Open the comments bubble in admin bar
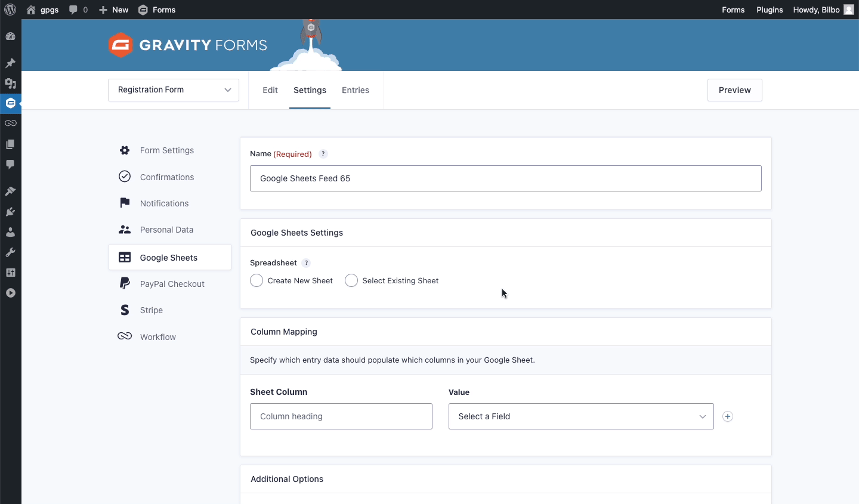Image resolution: width=859 pixels, height=504 pixels. tap(78, 10)
